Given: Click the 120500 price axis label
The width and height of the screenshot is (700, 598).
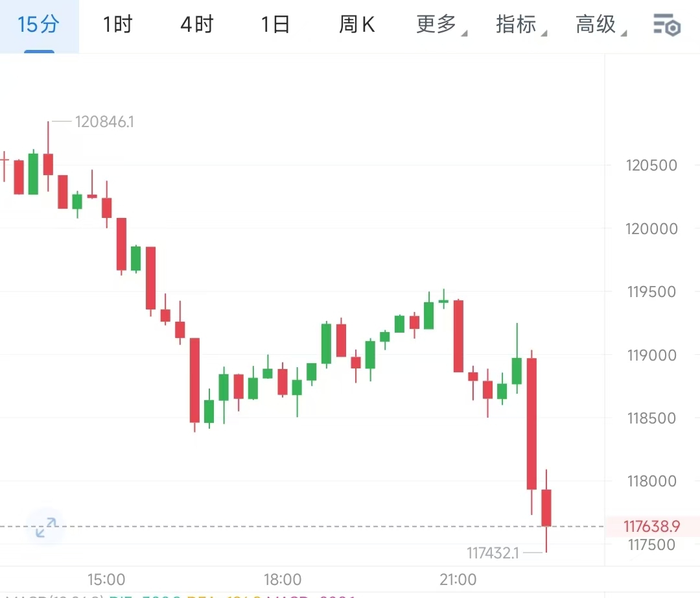Looking at the screenshot, I should pyautogui.click(x=652, y=165).
